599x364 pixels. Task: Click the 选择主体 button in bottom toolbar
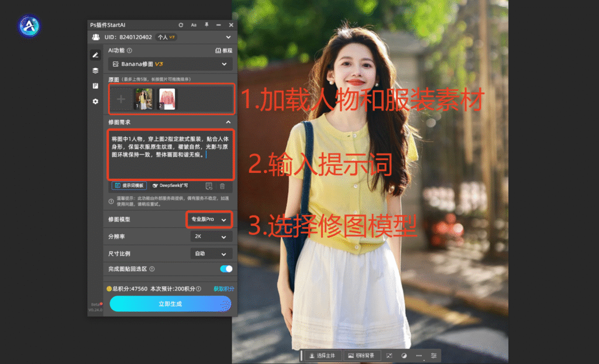click(x=321, y=355)
